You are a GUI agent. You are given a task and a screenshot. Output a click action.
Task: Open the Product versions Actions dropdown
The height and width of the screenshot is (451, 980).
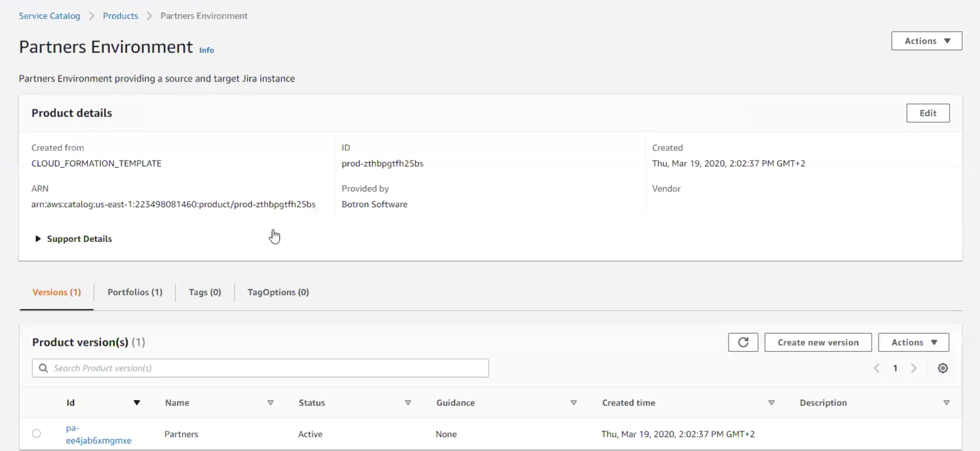pos(913,342)
